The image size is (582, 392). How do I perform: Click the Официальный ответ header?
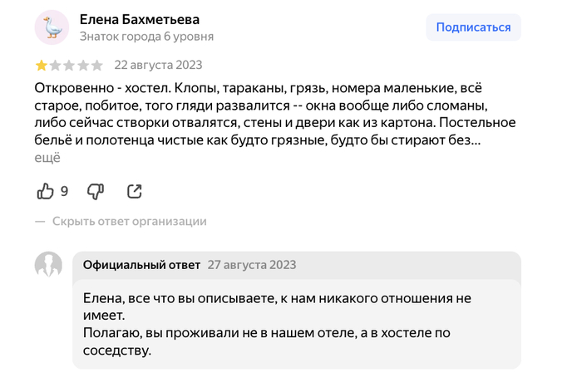click(x=141, y=265)
